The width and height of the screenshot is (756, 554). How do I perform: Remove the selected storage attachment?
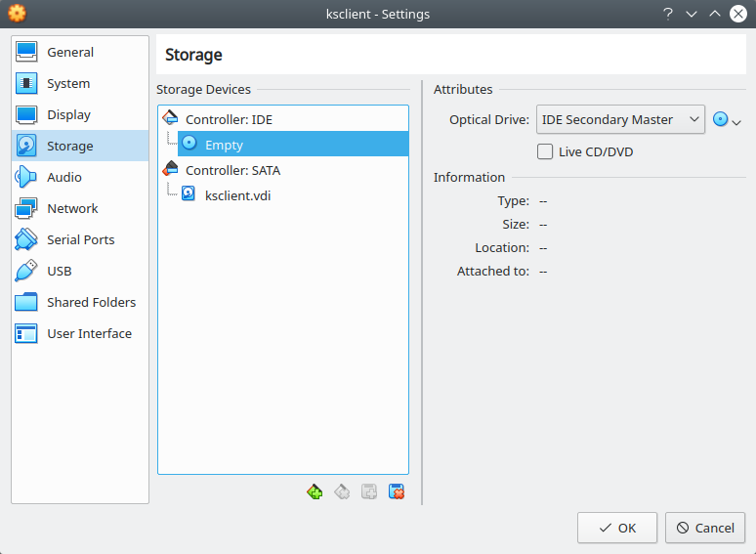point(397,491)
